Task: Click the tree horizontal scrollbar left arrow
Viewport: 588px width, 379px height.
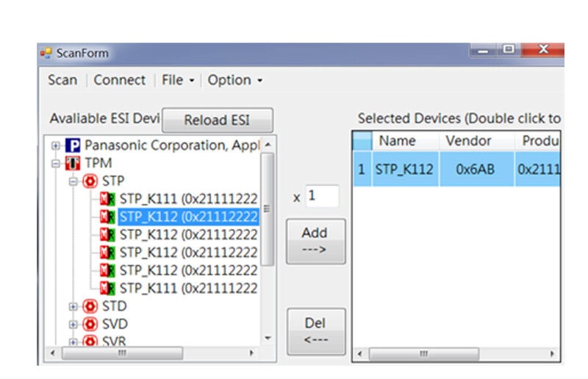Action: click(53, 353)
